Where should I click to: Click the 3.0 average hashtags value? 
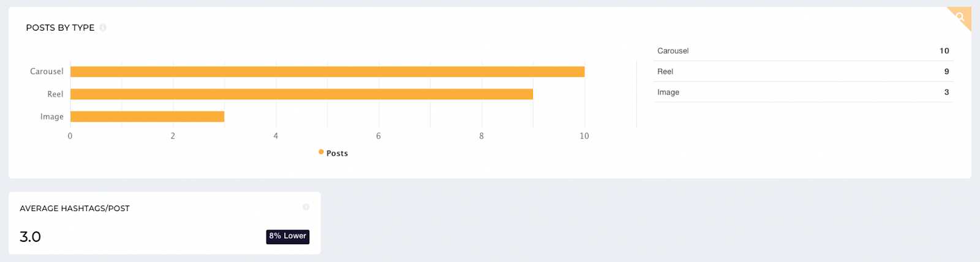pos(30,237)
